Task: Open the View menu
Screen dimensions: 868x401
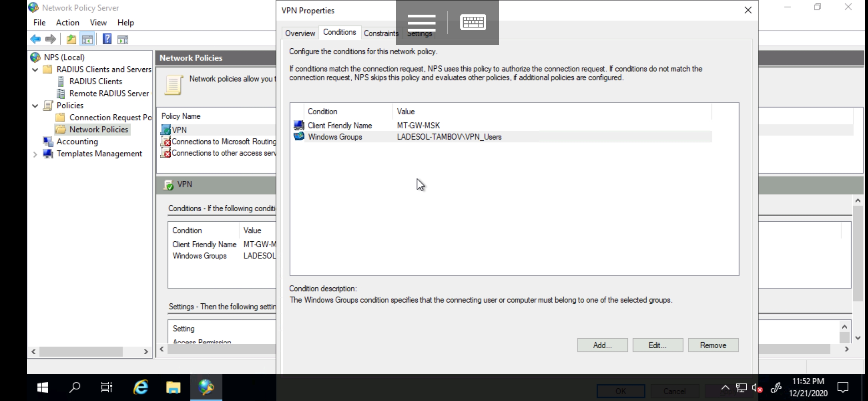Action: tap(98, 23)
